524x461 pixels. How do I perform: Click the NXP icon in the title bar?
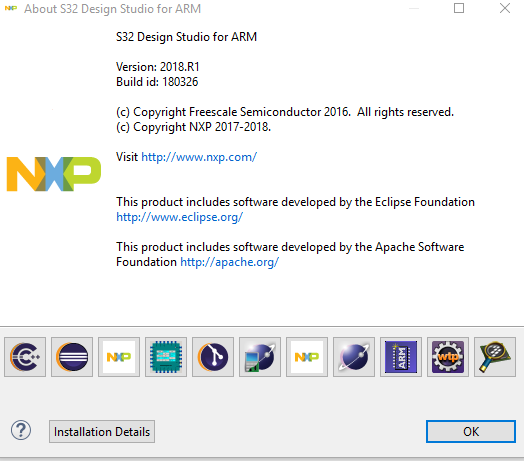coord(11,8)
